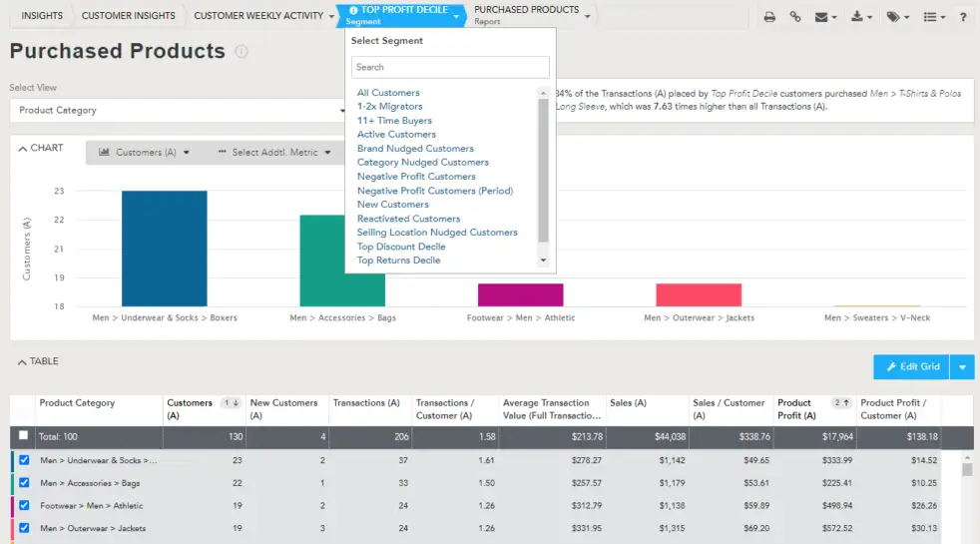Toggle the Total row select-all checkbox
Viewport: 980px width, 544px height.
[x=24, y=435]
